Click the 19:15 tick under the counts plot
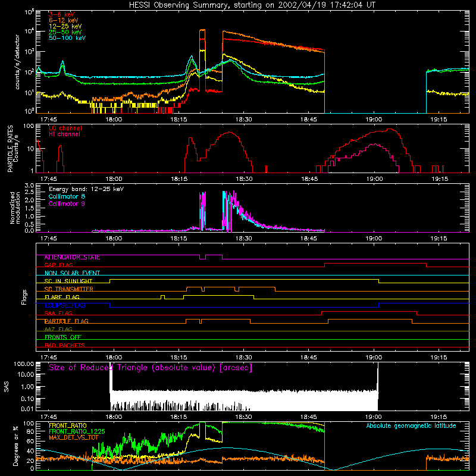The height and width of the screenshot is (476, 476). coord(439,120)
